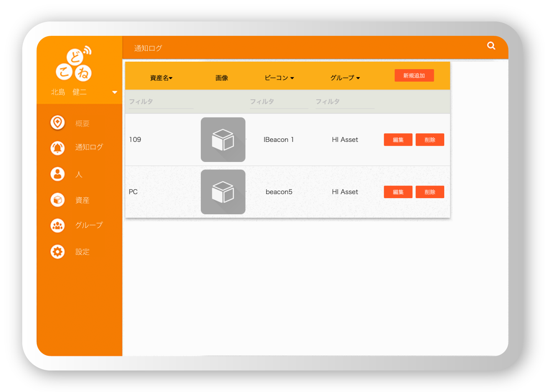The width and height of the screenshot is (545, 392).
Task: Open the 人 menu item
Action: 79,175
